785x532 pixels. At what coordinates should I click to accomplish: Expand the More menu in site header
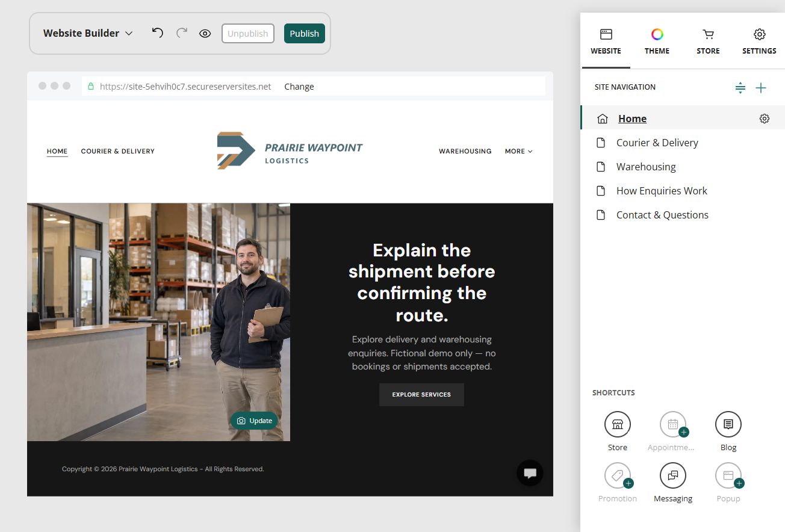coord(519,151)
